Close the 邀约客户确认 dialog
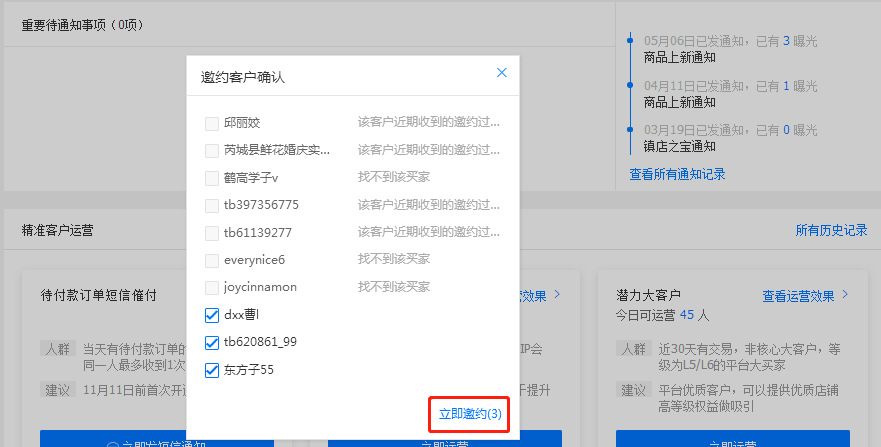This screenshot has height=447, width=881. click(502, 73)
